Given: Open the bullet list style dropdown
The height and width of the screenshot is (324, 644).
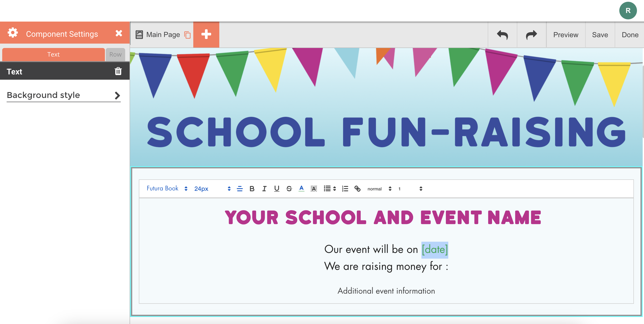Looking at the screenshot, I should pos(329,189).
